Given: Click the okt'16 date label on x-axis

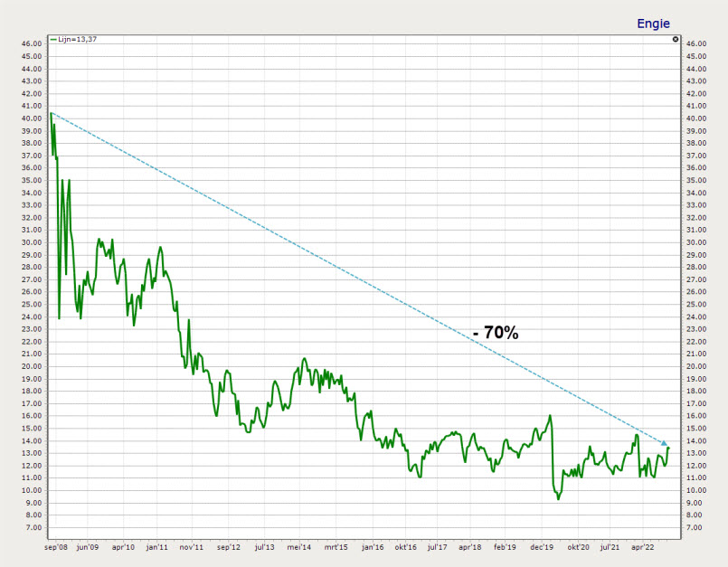Looking at the screenshot, I should tap(403, 547).
